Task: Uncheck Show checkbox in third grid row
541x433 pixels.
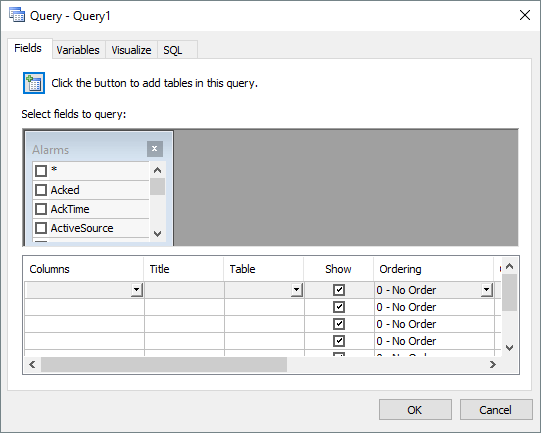Action: pos(339,324)
